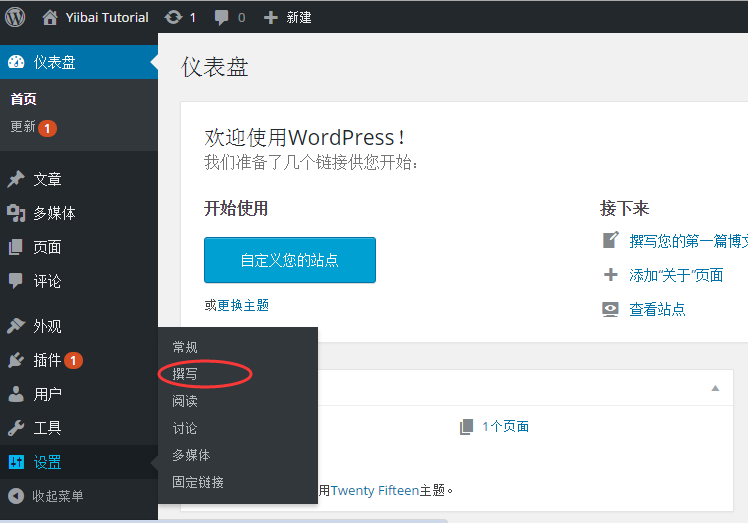Click the pages icon beside 1个页面
748x523 pixels.
point(467,427)
